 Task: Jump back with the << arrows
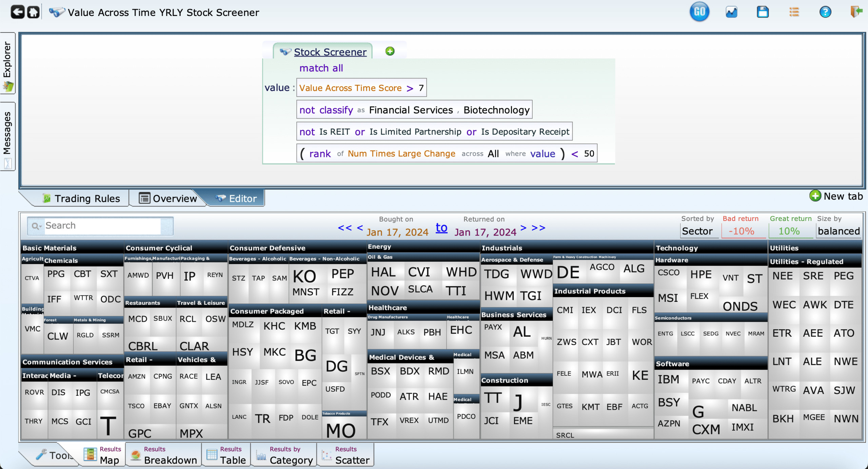(345, 228)
